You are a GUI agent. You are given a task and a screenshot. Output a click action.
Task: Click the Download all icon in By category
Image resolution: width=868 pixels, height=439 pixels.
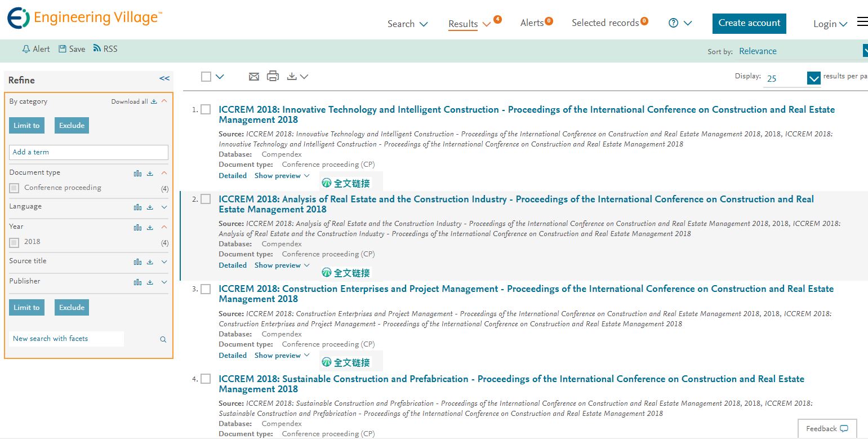pos(154,101)
